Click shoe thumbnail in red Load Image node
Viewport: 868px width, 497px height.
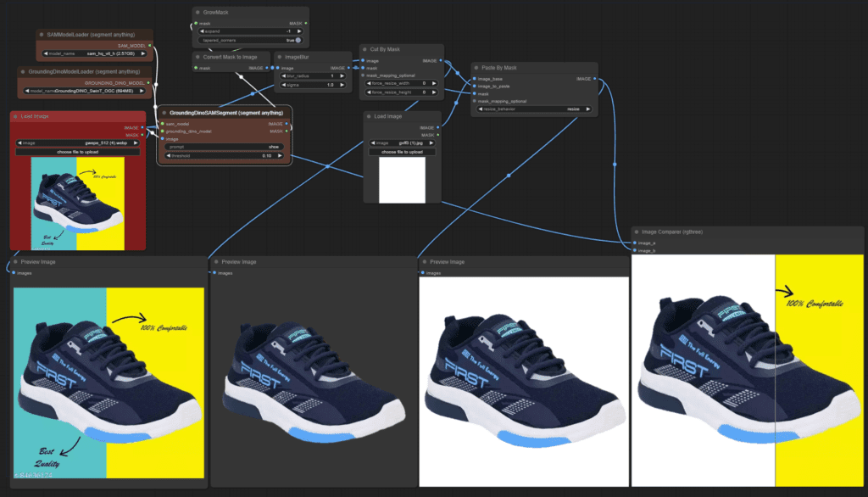coord(77,204)
